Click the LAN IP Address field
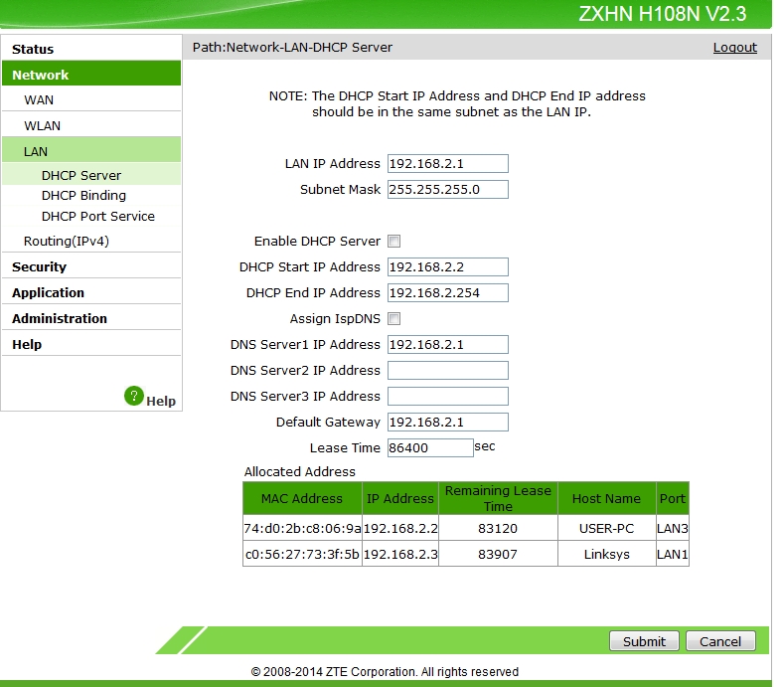Image resolution: width=784 pixels, height=687 pixels. click(x=448, y=164)
